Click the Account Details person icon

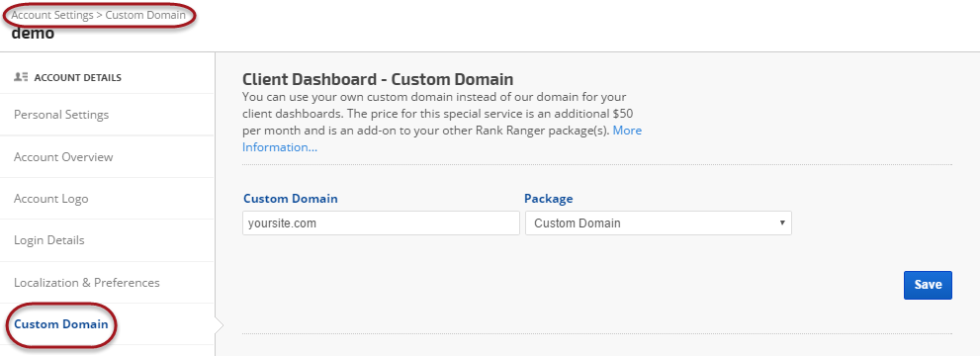pyautogui.click(x=21, y=77)
